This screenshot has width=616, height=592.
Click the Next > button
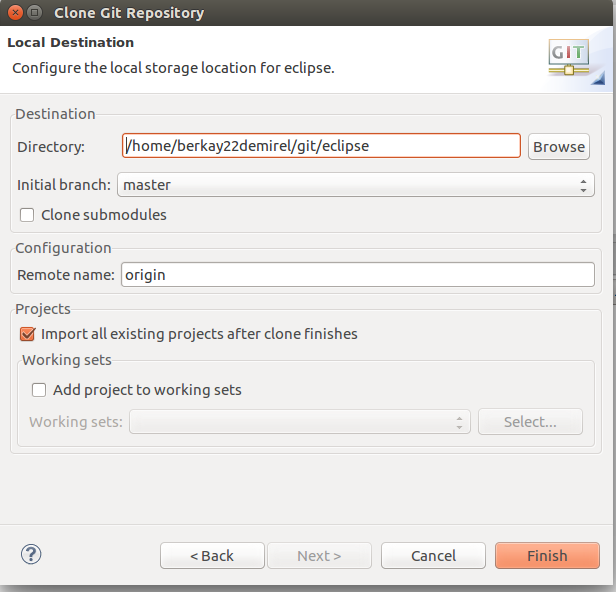point(319,555)
